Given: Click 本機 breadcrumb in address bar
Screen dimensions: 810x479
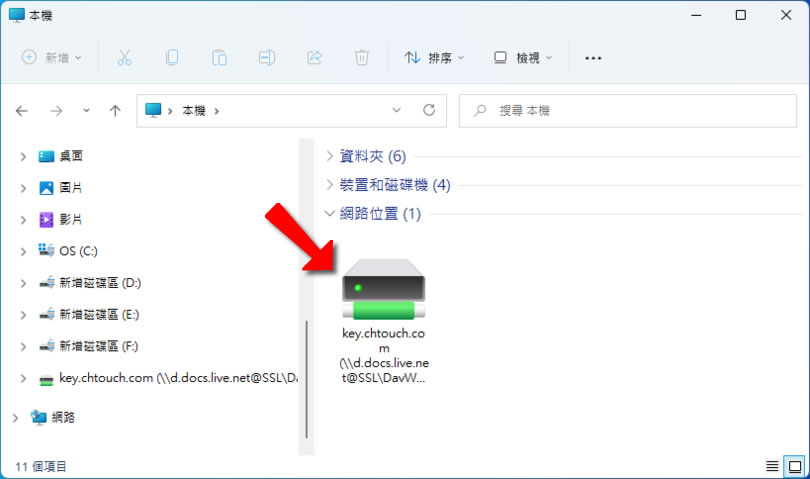Looking at the screenshot, I should coord(194,111).
